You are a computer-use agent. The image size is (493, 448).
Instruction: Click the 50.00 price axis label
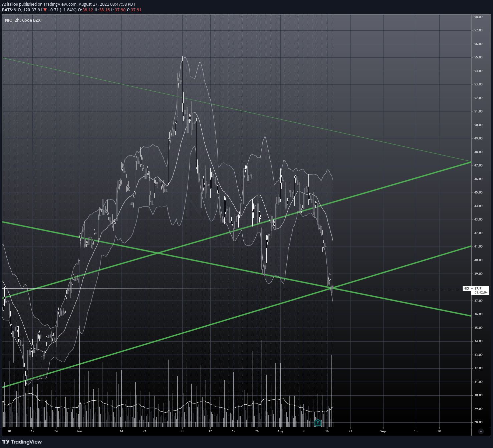point(478,125)
